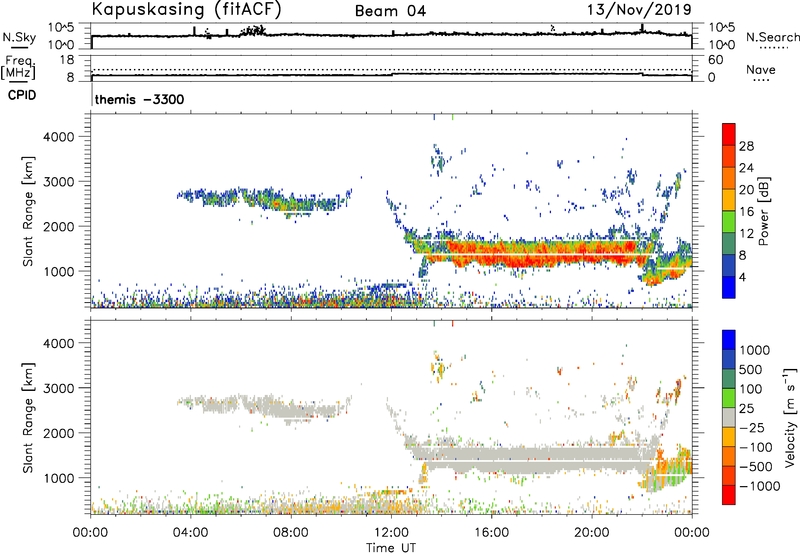800x554 pixels.
Task: Click the '16:00' time tick label
Action: (491, 533)
